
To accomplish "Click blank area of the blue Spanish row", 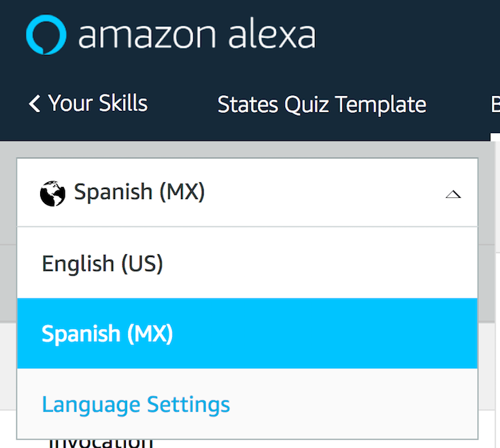I will 327,334.
